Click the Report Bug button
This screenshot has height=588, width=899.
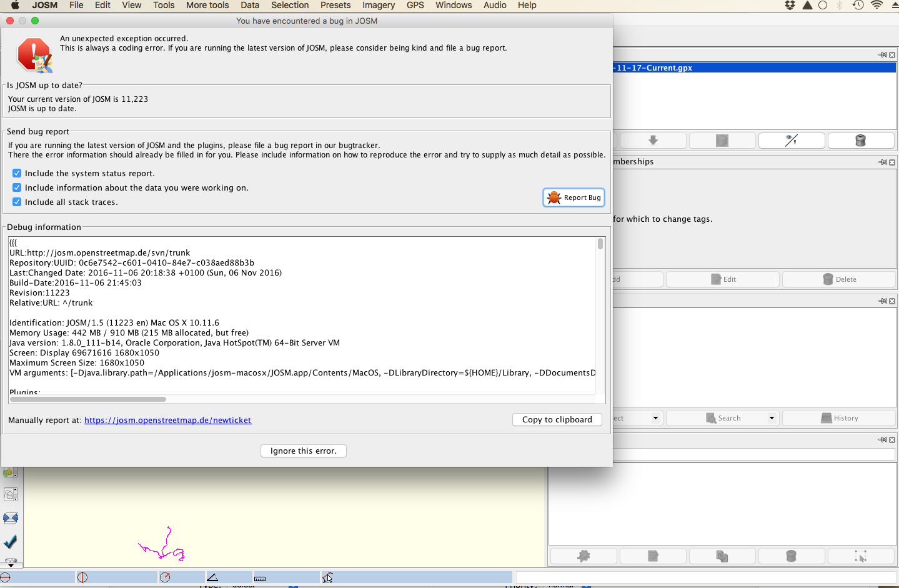[574, 197]
